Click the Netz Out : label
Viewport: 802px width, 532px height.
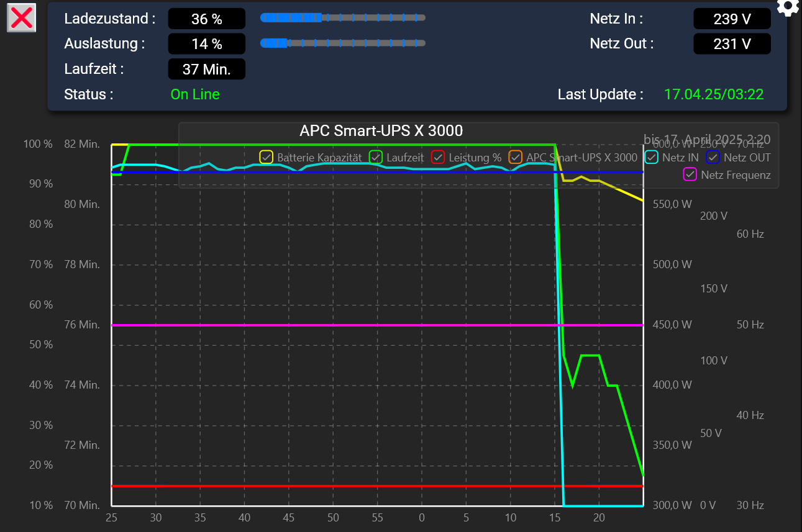point(622,43)
